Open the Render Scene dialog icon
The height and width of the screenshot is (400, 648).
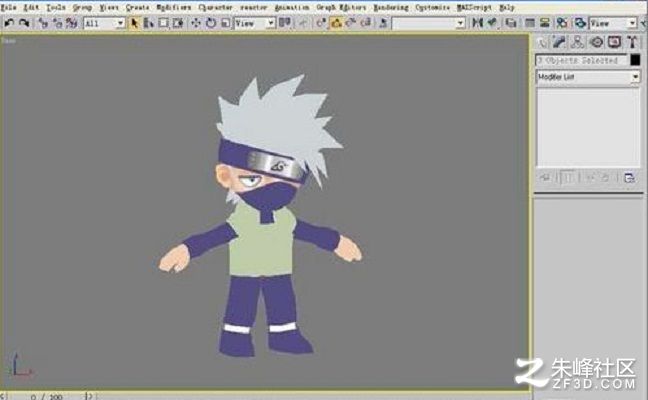point(580,23)
